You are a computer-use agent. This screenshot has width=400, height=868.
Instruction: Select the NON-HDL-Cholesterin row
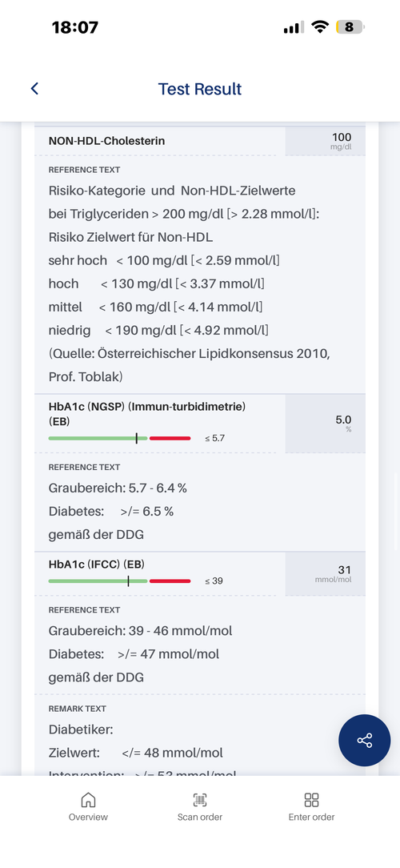200,141
